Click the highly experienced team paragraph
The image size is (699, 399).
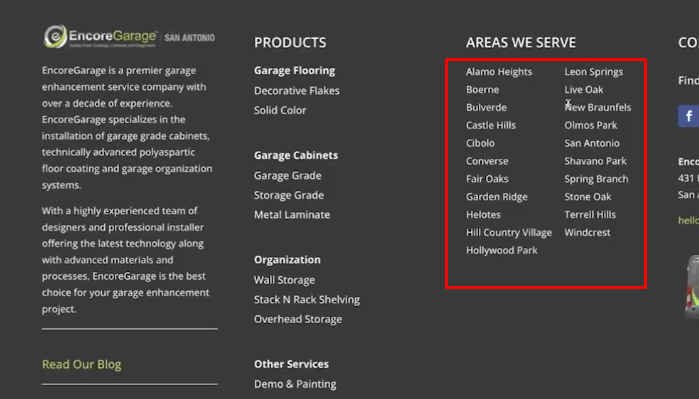[126, 259]
